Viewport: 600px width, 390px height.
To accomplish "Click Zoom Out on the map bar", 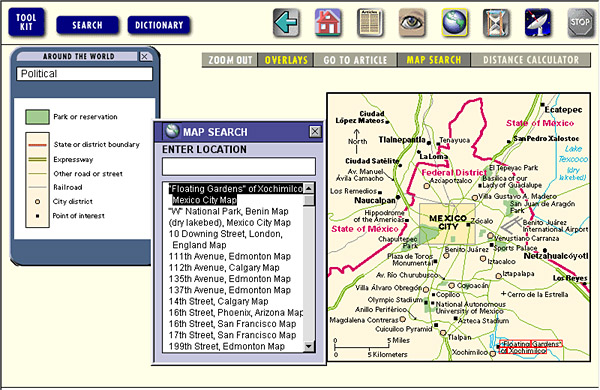I will tap(230, 60).
